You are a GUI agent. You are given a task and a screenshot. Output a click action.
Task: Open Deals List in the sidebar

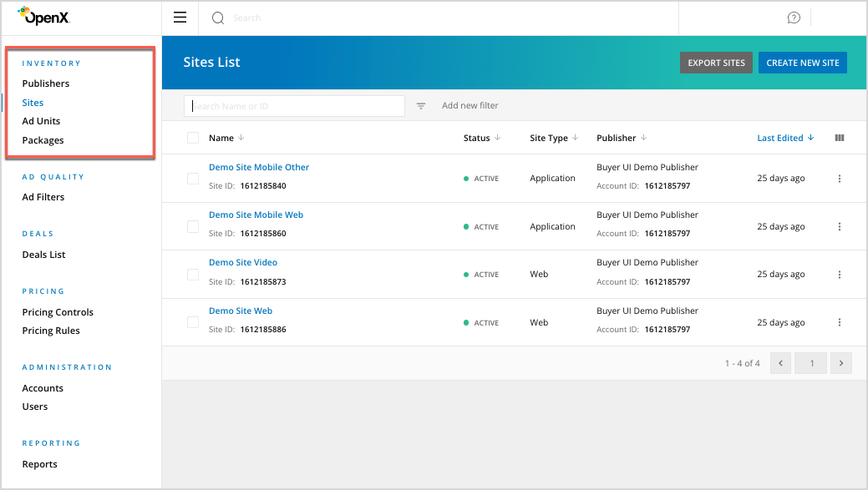(x=43, y=255)
